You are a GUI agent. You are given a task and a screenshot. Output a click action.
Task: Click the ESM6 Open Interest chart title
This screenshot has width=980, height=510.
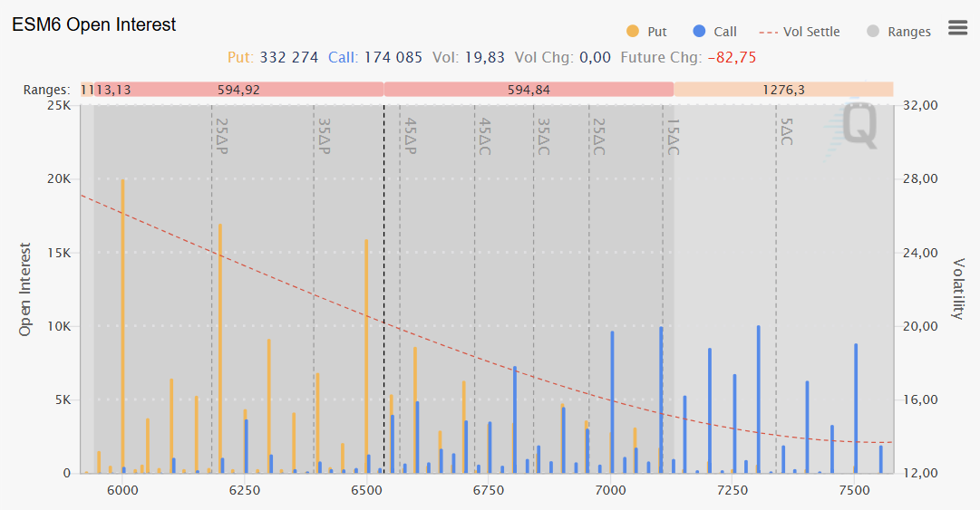point(94,25)
